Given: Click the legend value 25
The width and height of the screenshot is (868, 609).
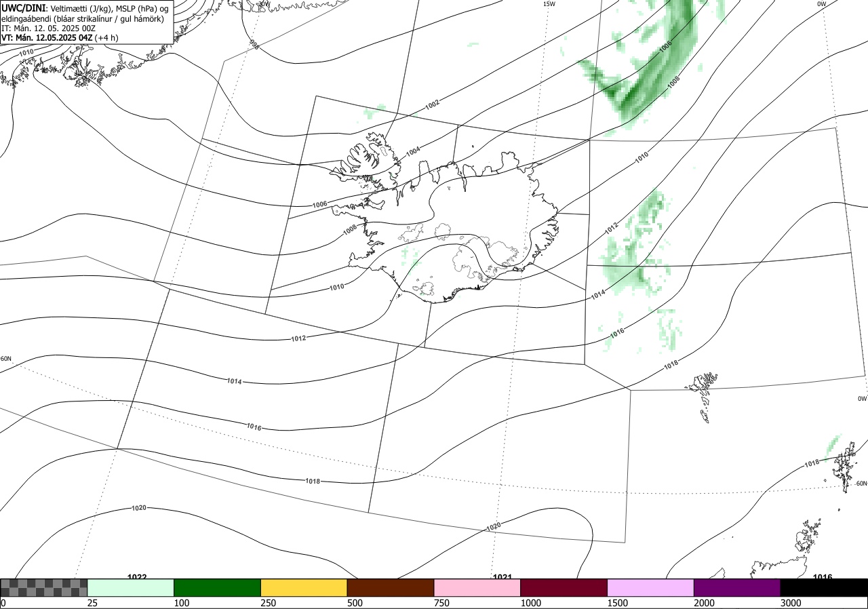Looking at the screenshot, I should pyautogui.click(x=92, y=603).
